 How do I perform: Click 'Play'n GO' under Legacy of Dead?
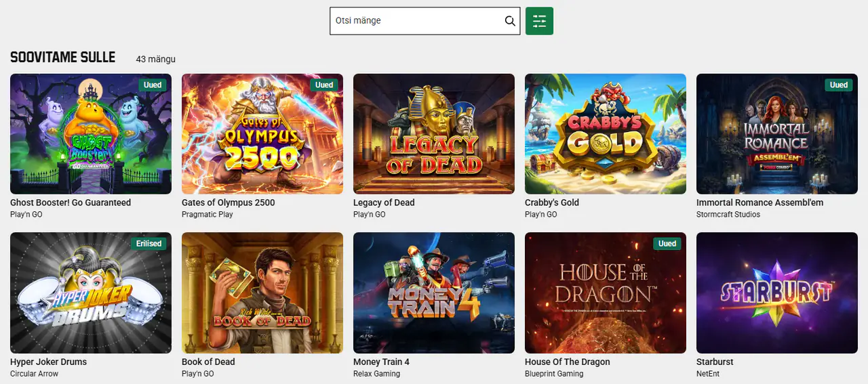click(370, 215)
